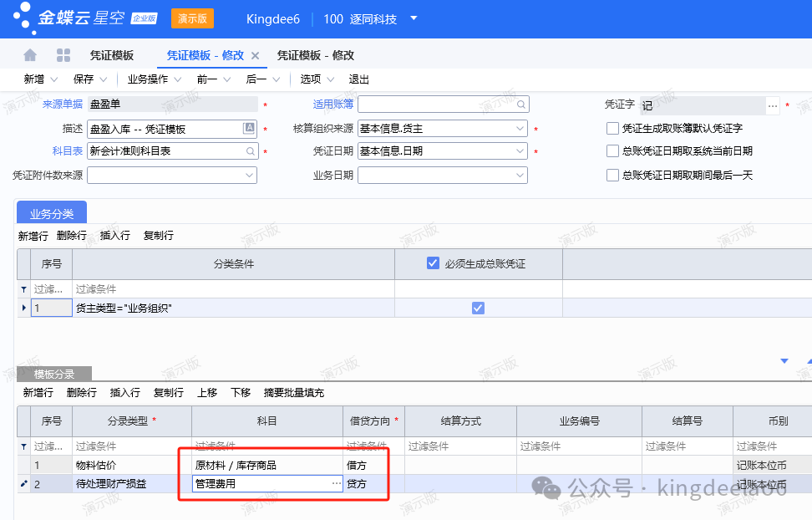Switch to the 业务分类 tab
Viewport: 812px width, 520px height.
[x=52, y=214]
